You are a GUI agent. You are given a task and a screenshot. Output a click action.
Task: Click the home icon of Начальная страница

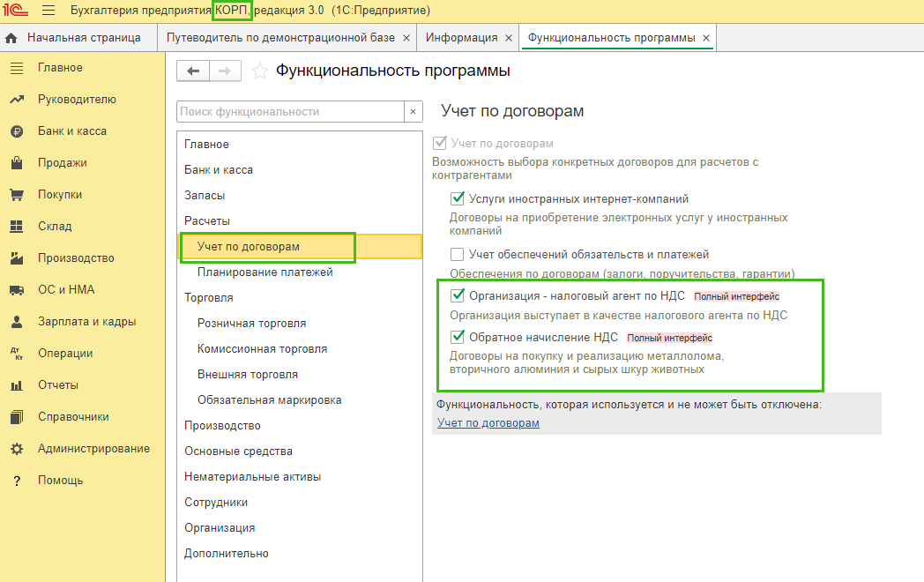tap(11, 38)
